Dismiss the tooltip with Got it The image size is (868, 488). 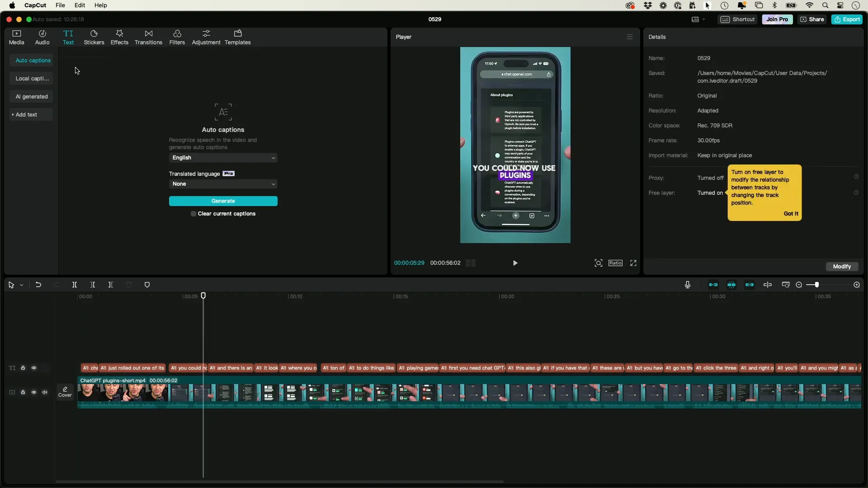pos(791,214)
